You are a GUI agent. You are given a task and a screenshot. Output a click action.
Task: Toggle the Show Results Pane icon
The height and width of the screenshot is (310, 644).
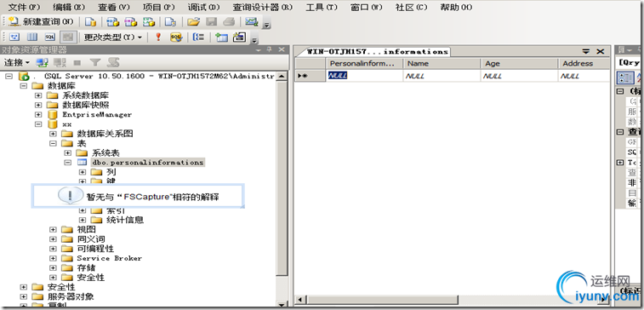[x=68, y=37]
